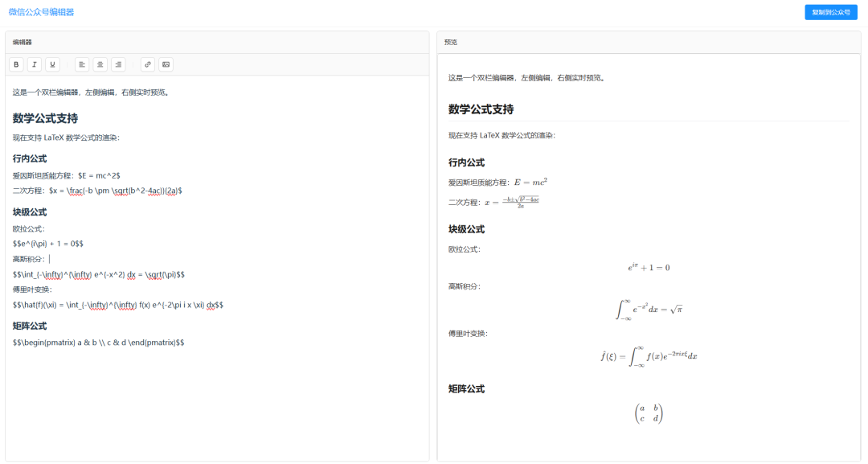Click preview heading 矩阵公式
The image size is (868, 464).
click(467, 389)
